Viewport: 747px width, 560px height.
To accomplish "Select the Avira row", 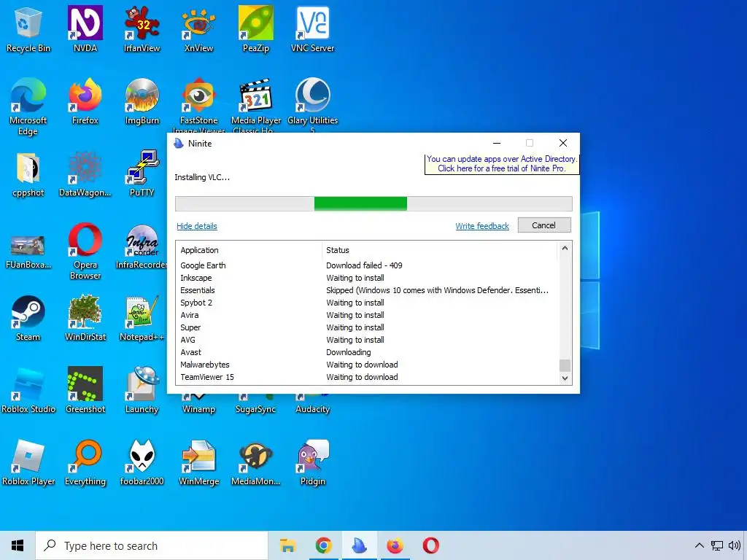I will [367, 315].
